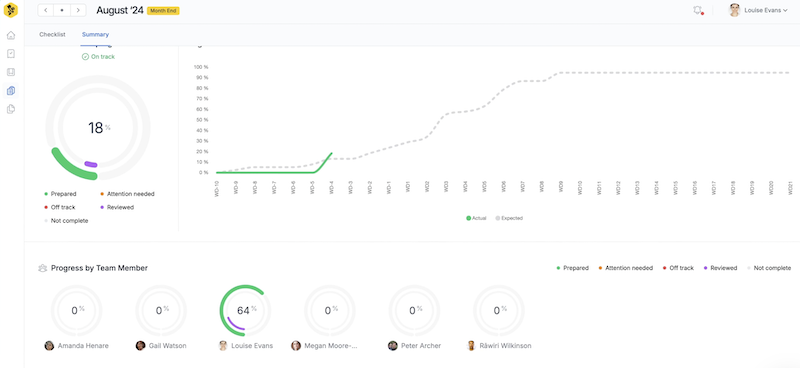Click the August '24 period title

[120, 10]
